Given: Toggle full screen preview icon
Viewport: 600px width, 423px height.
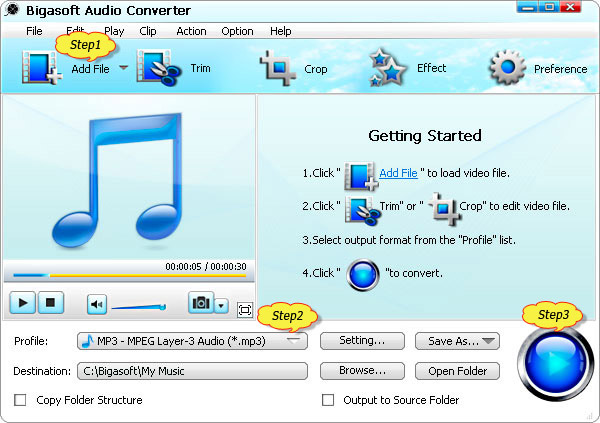Looking at the screenshot, I should (x=245, y=310).
